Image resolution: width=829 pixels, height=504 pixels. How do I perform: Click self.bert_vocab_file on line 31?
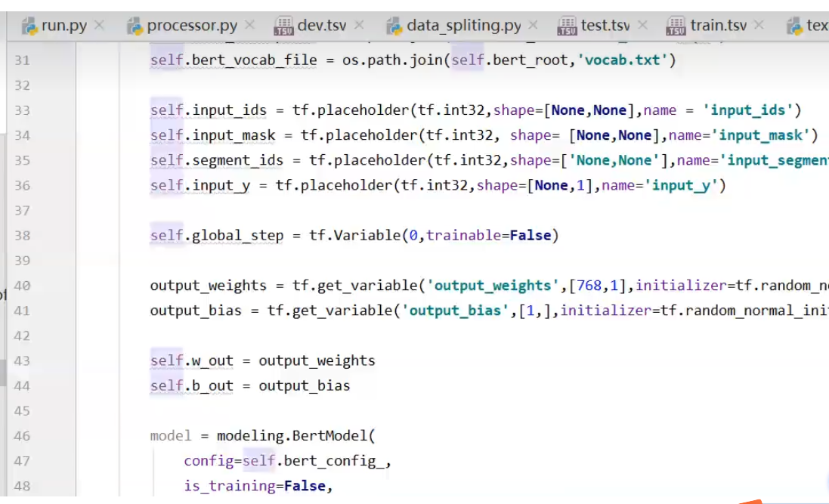pos(234,60)
